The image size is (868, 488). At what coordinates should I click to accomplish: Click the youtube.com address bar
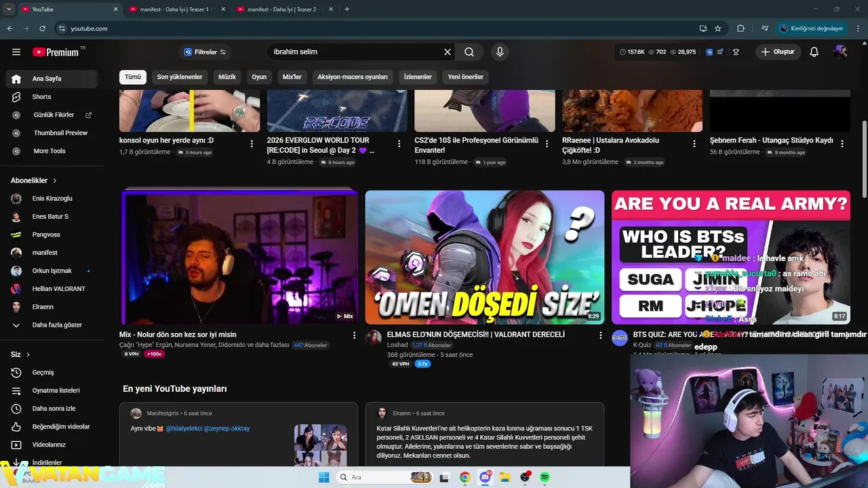coord(376,28)
